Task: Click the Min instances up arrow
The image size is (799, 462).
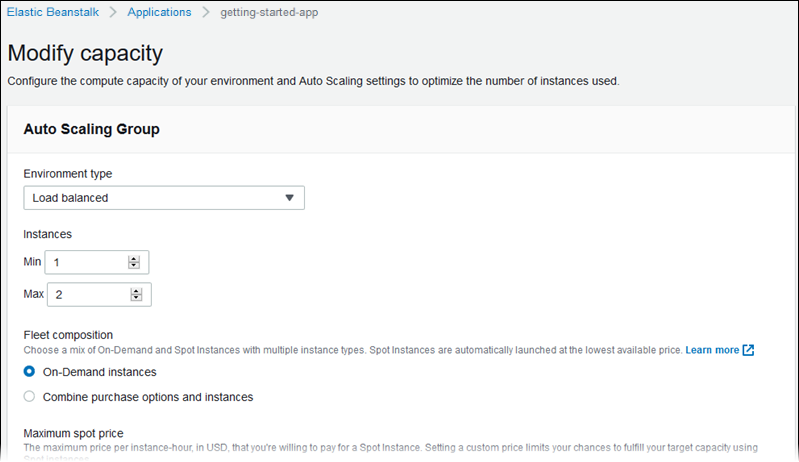Action: point(134,258)
